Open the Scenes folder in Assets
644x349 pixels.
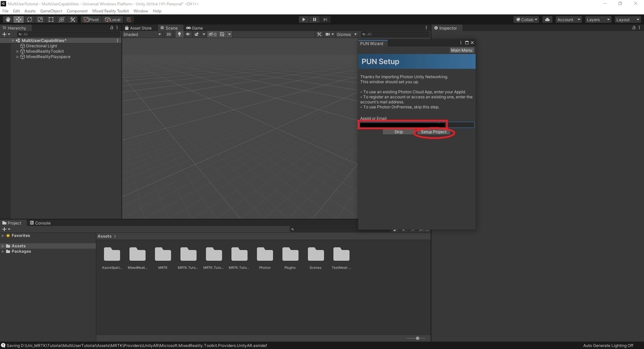tap(316, 258)
